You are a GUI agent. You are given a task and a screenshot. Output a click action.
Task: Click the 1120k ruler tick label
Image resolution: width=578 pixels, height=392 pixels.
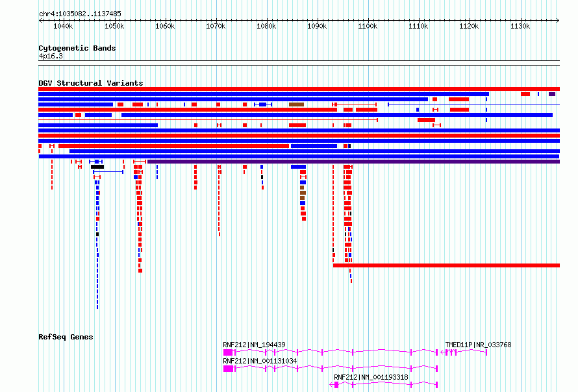[x=469, y=27]
